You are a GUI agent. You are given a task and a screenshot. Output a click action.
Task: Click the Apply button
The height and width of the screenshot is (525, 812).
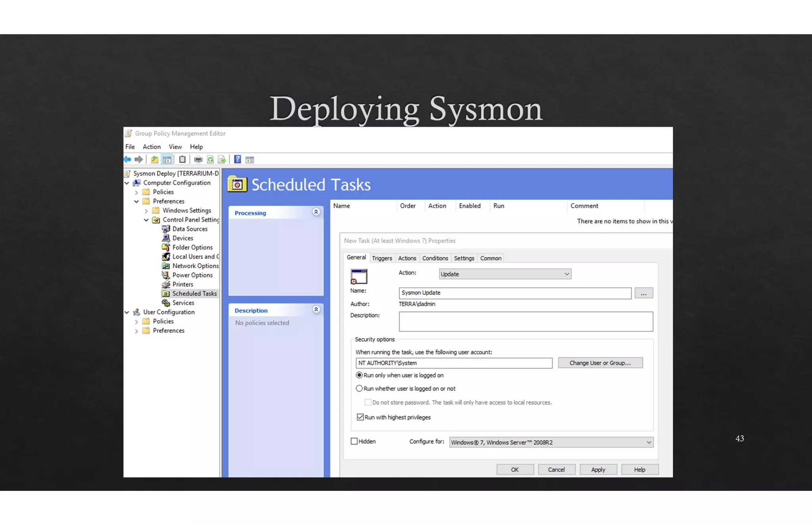598,470
